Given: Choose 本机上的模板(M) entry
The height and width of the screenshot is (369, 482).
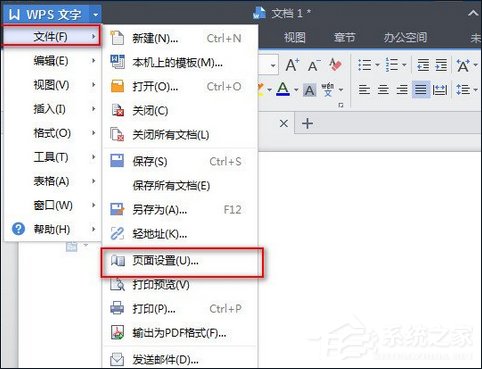Looking at the screenshot, I should 180,62.
